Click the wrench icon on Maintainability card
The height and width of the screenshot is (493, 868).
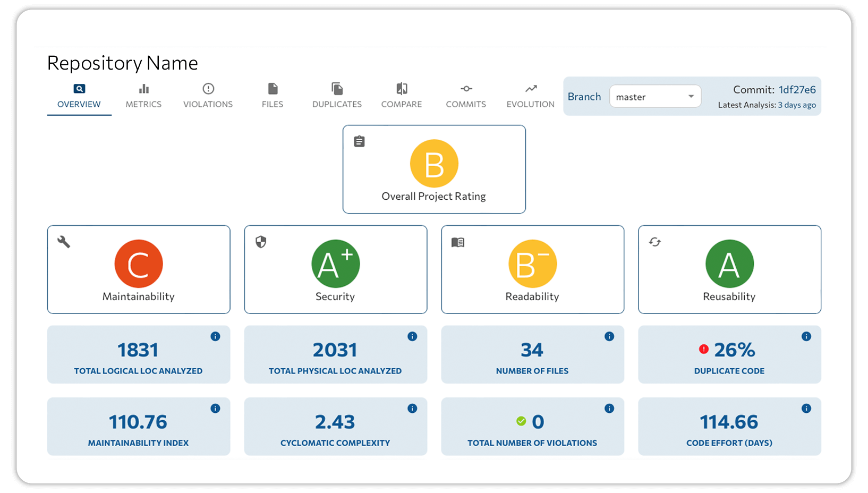click(x=65, y=242)
